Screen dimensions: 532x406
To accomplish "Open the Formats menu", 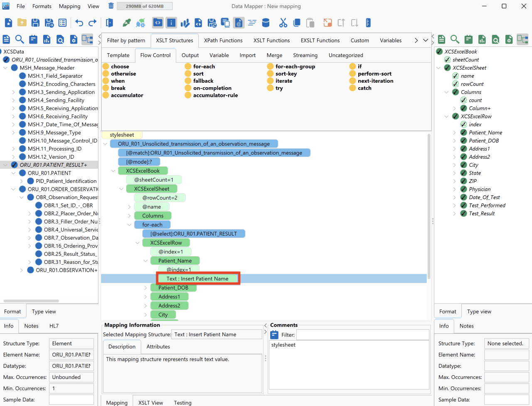I will (x=42, y=6).
